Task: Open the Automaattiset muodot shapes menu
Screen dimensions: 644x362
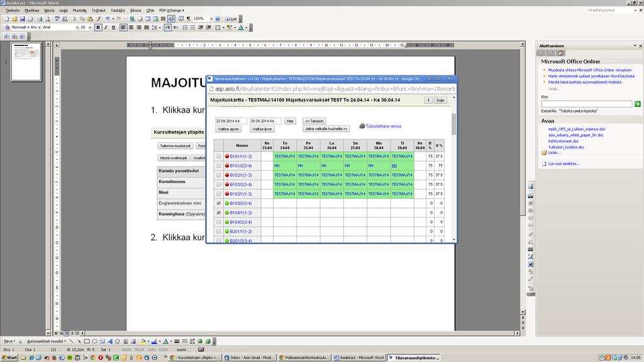Action: coord(47,341)
